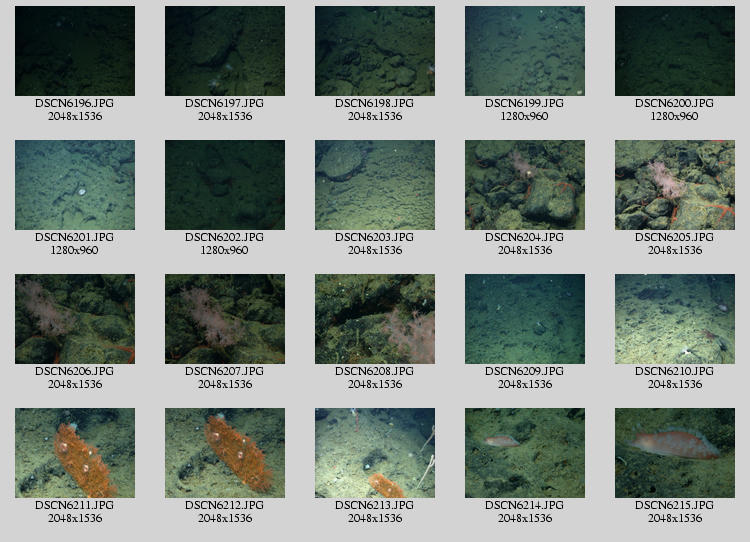Screen dimensions: 750x542
Task: Click the DSCN6198.JPG rocky seafloor thumbnail
Action: (x=375, y=51)
